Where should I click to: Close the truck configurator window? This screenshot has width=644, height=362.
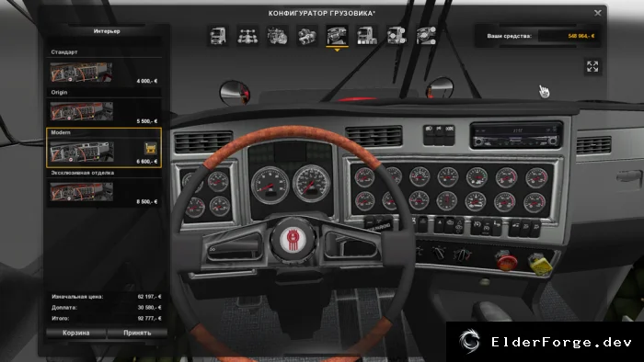point(598,13)
